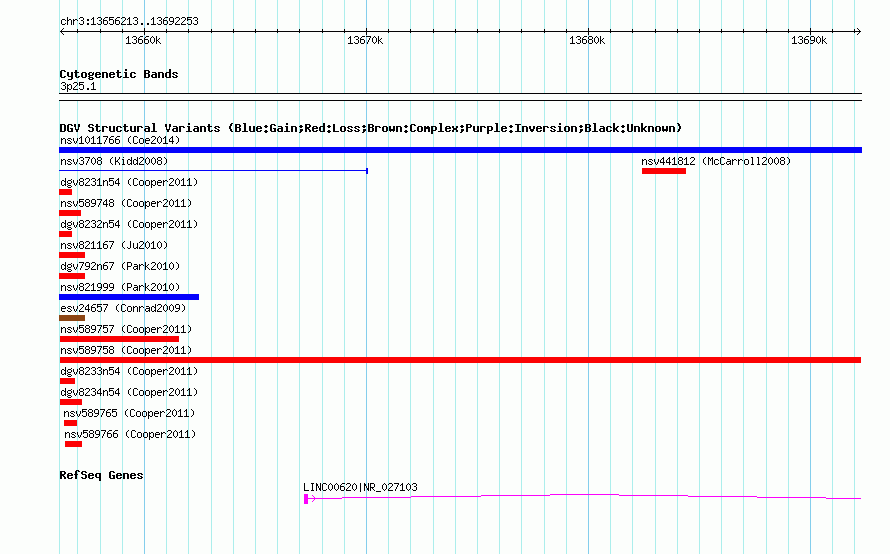Open the nsv441812 (McCarroll2008) label
The image size is (890, 554).
coord(716,161)
